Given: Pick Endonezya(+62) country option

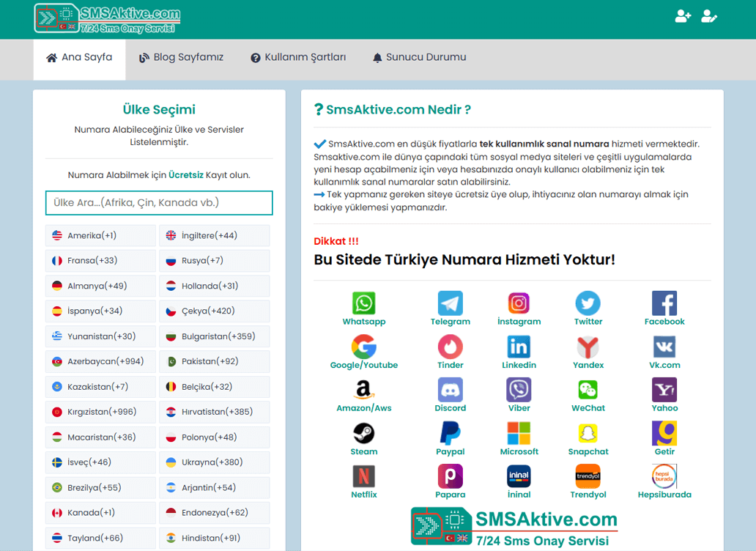Looking at the screenshot, I should click(214, 513).
